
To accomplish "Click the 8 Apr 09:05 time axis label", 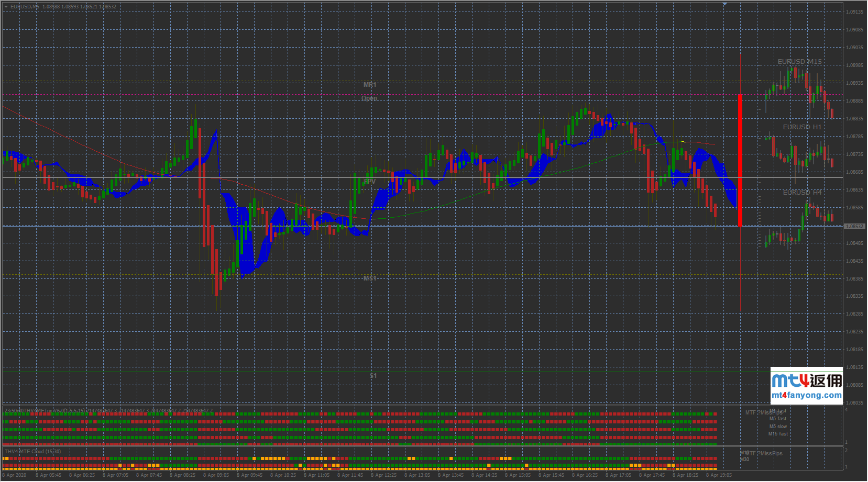I will tap(216, 475).
